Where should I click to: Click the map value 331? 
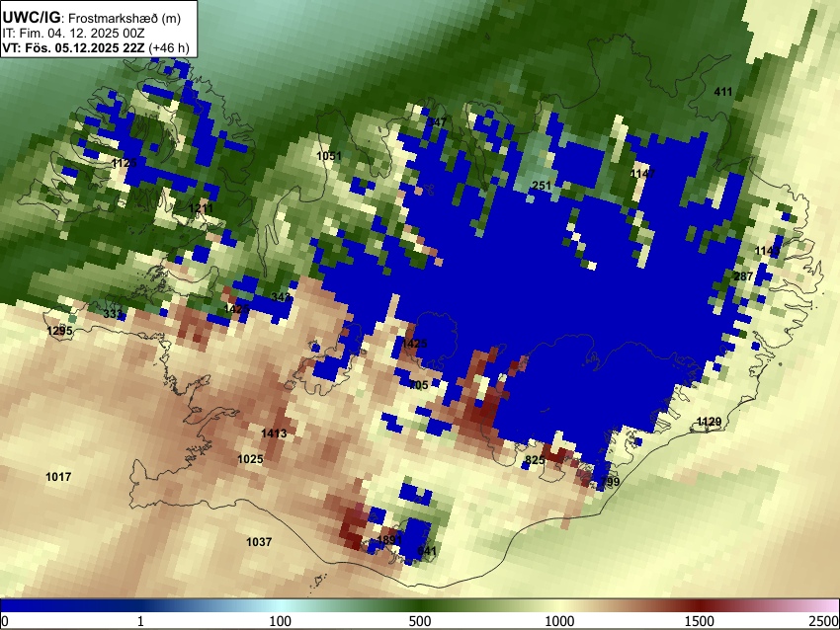click(113, 314)
